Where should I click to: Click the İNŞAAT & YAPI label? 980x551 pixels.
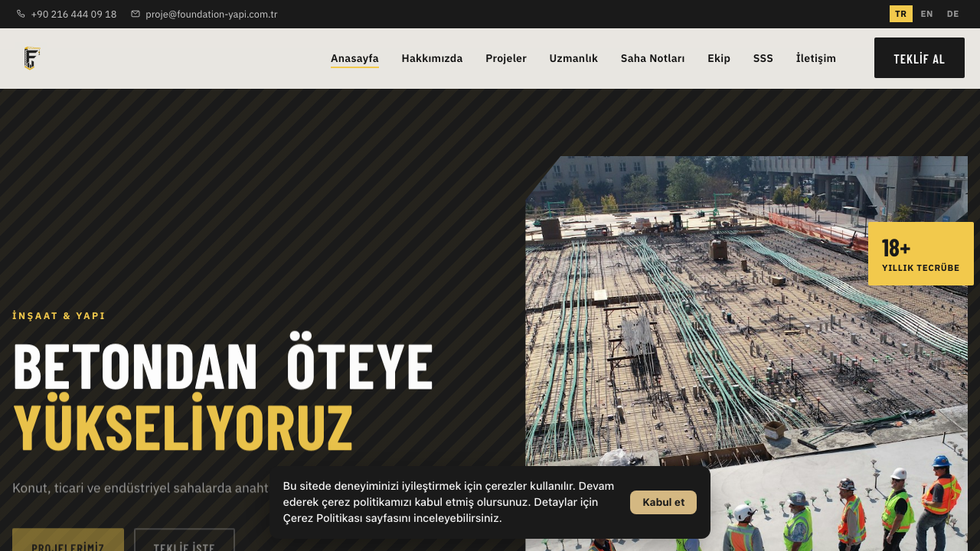(59, 315)
